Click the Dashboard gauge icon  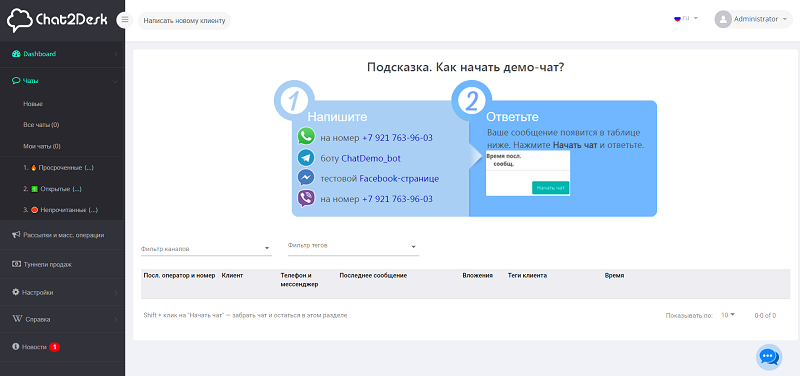(16, 54)
